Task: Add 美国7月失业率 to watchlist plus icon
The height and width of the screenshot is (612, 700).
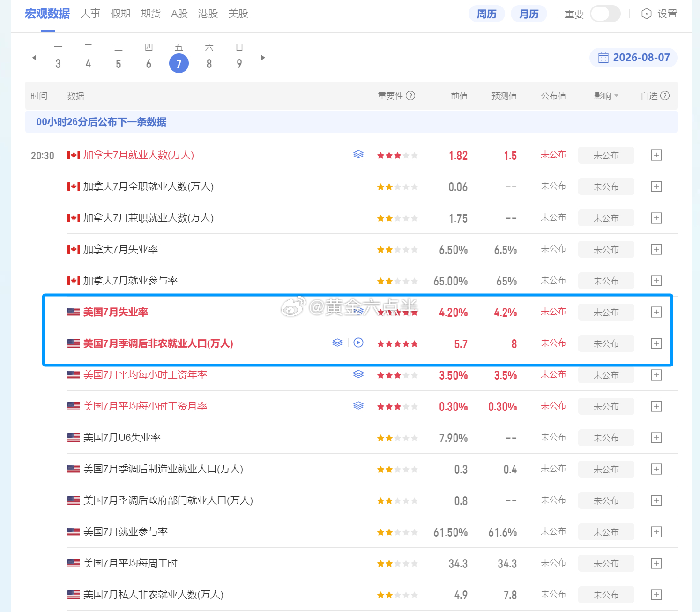Action: click(656, 312)
